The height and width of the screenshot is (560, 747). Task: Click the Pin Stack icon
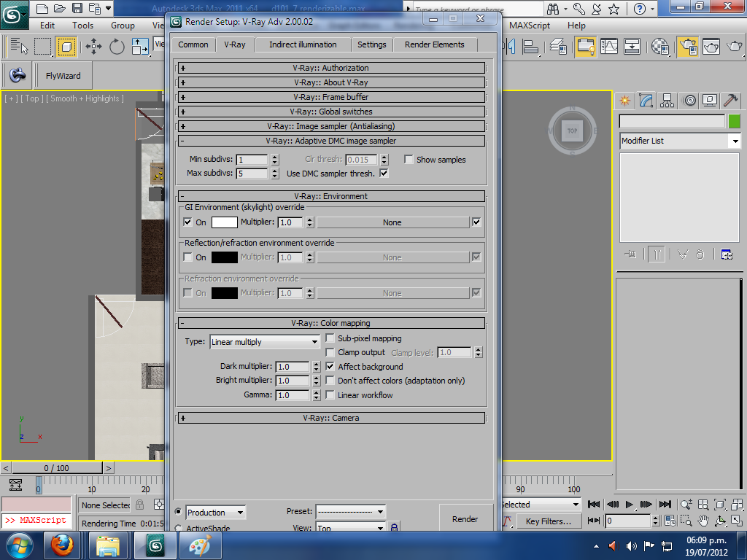[631, 254]
